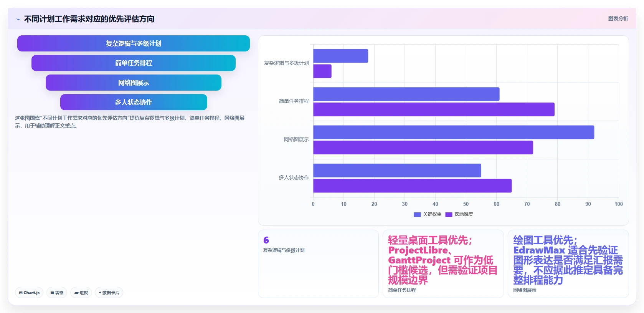Click the 进度 tag chip
Image resolution: width=644 pixels, height=313 pixels.
(x=81, y=293)
